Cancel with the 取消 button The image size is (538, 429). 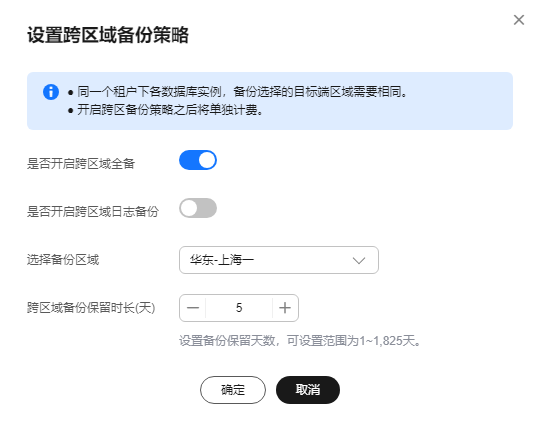pyautogui.click(x=308, y=390)
